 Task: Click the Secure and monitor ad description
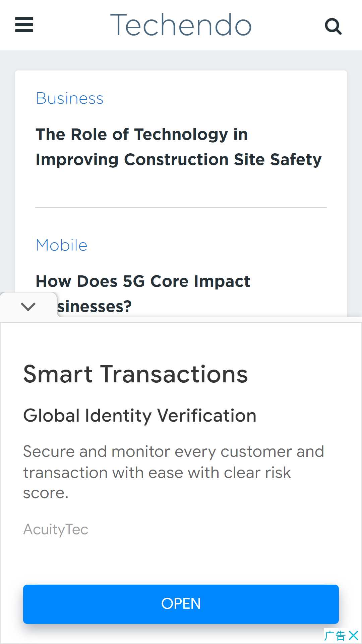[x=173, y=472]
